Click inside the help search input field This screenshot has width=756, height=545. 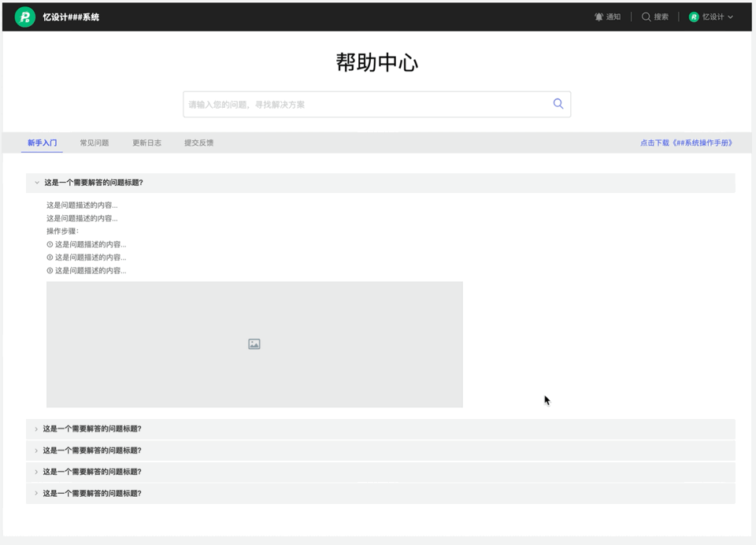pos(354,103)
